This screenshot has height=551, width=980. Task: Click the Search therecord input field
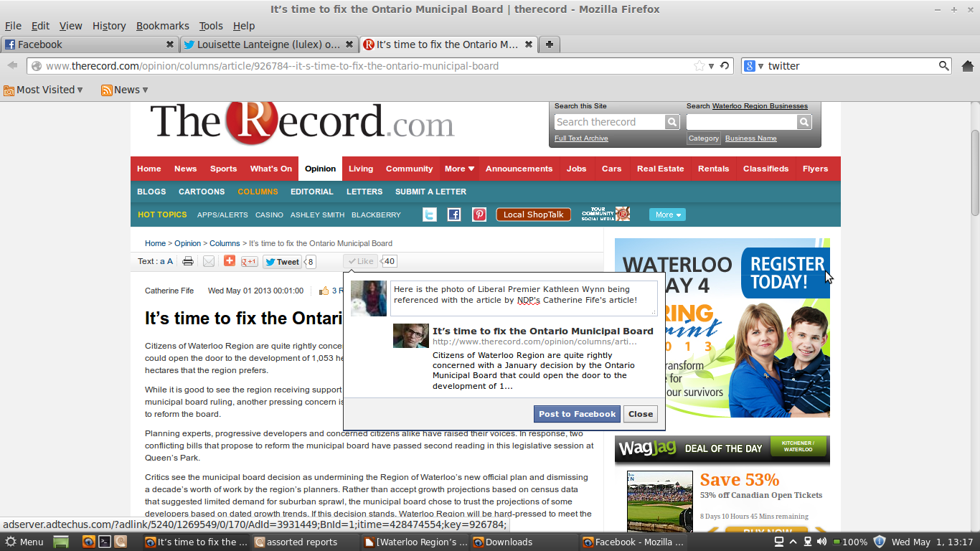pyautogui.click(x=610, y=122)
